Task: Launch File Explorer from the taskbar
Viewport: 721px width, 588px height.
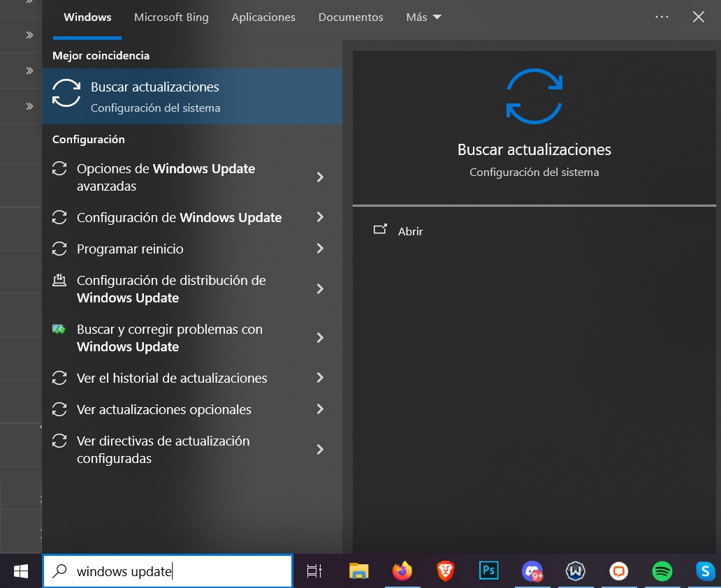Action: (x=358, y=571)
